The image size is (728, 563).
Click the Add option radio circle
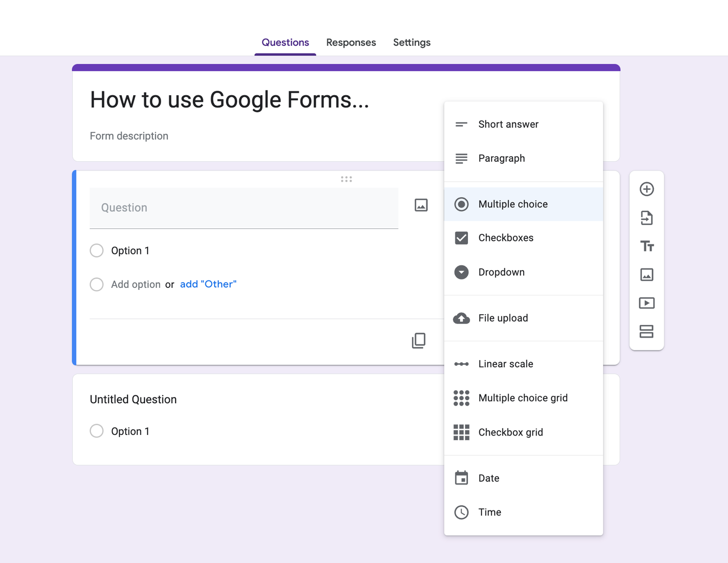click(97, 284)
